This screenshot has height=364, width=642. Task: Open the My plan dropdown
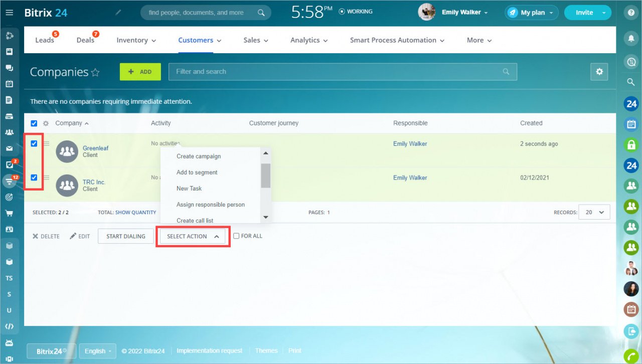point(532,13)
